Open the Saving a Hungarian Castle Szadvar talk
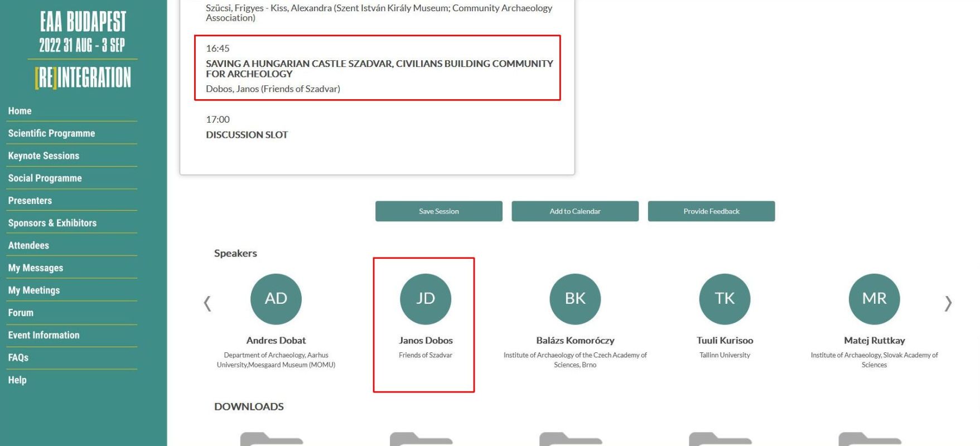Viewport: 980px width, 446px height. coord(379,69)
